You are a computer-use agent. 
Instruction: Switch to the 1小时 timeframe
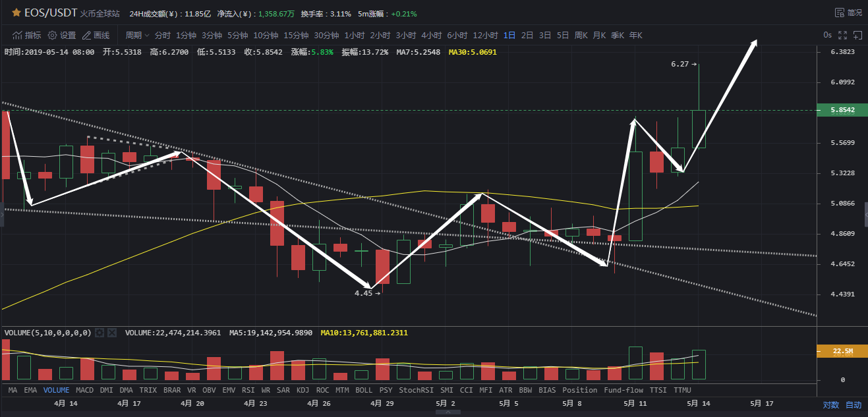point(354,35)
